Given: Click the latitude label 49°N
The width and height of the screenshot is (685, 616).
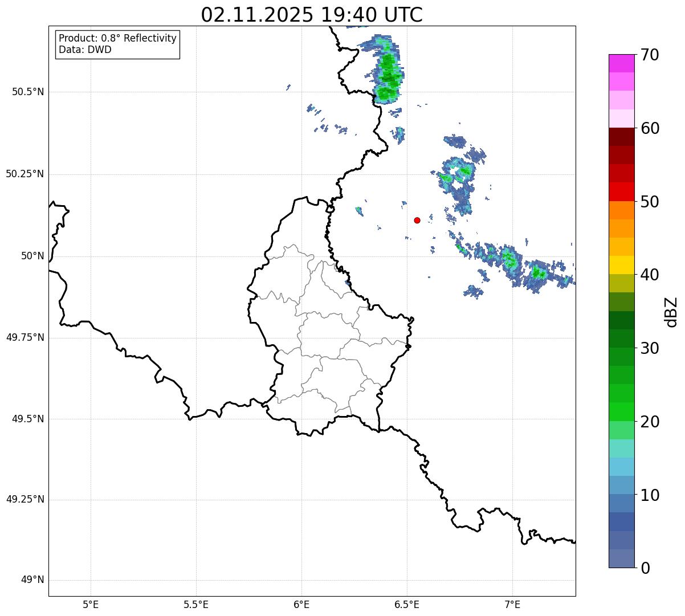Looking at the screenshot, I should pyautogui.click(x=32, y=580).
